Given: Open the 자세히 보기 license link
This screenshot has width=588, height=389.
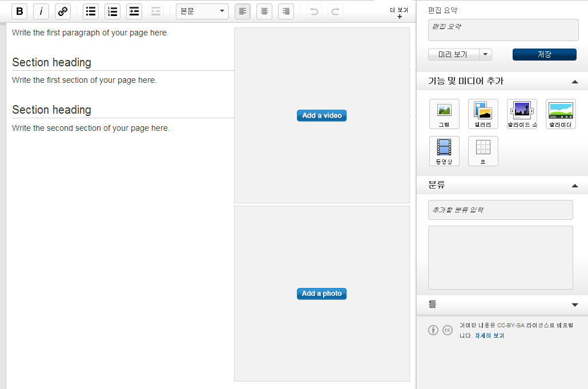Looking at the screenshot, I should (489, 335).
